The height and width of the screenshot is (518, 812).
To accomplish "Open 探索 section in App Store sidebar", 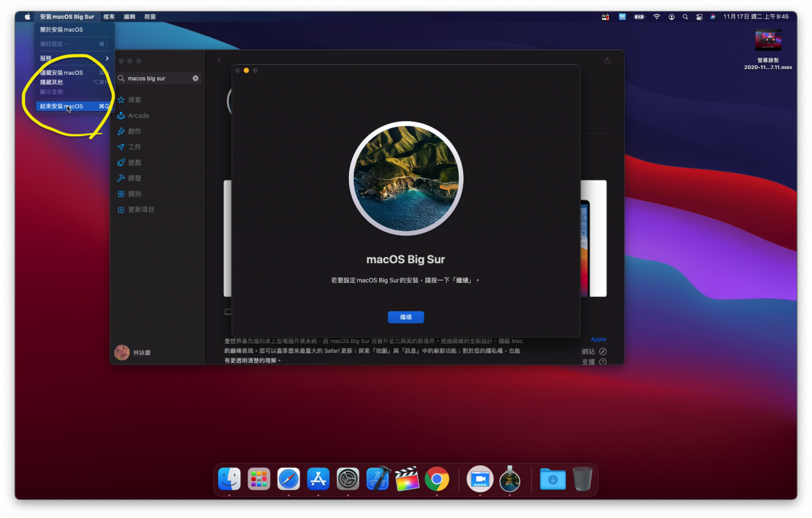I will pyautogui.click(x=129, y=100).
